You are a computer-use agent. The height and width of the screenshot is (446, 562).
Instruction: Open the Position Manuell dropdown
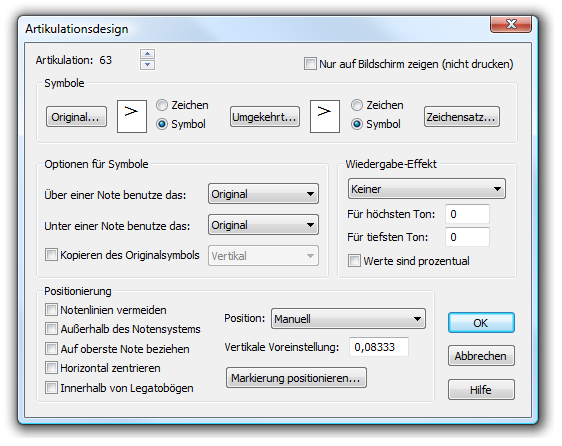pos(348,319)
